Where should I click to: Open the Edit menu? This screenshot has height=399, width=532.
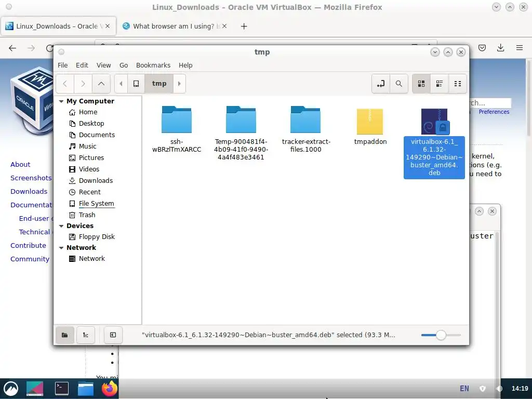[x=82, y=65]
